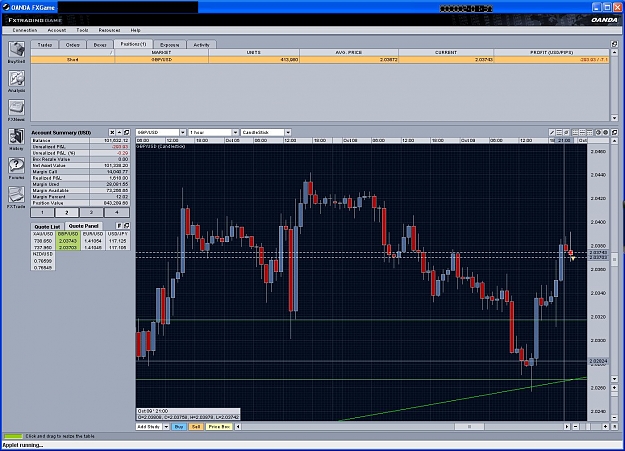
Task: Detach the chart panel
Action: (614, 132)
